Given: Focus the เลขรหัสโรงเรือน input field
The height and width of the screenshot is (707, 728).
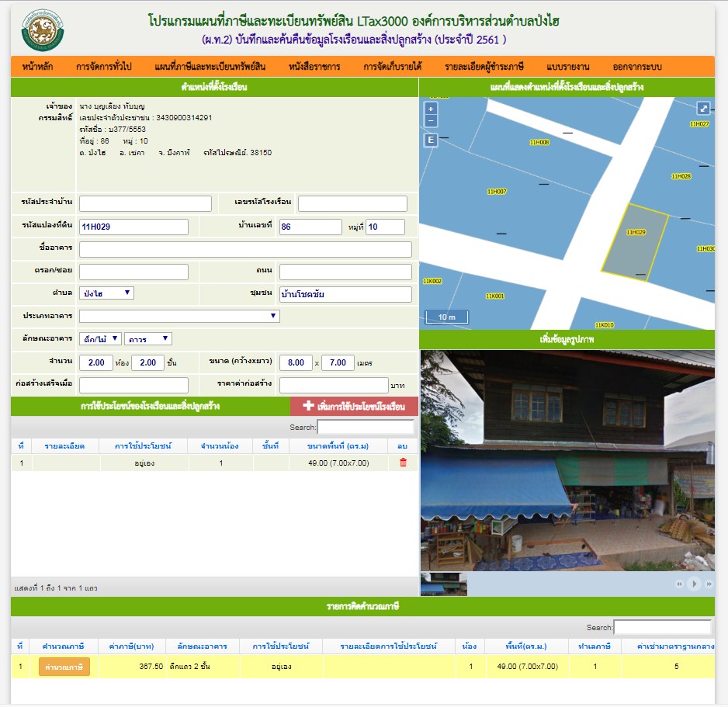Looking at the screenshot, I should [352, 203].
